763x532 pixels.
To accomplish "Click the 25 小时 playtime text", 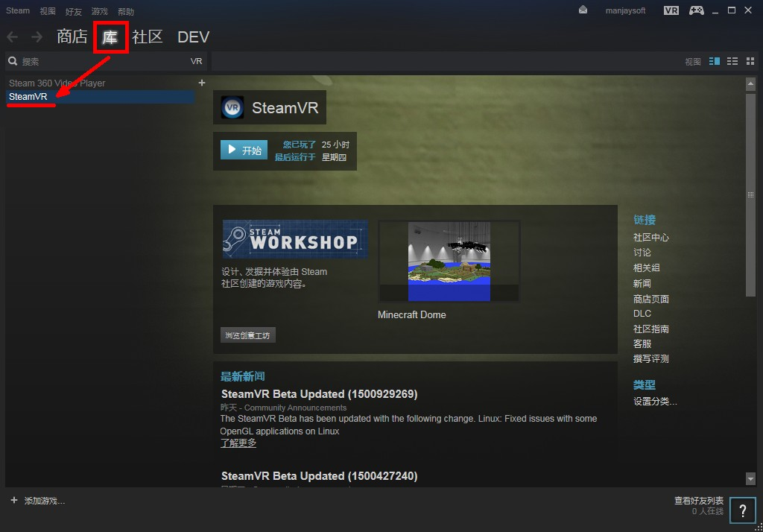I will 335,145.
